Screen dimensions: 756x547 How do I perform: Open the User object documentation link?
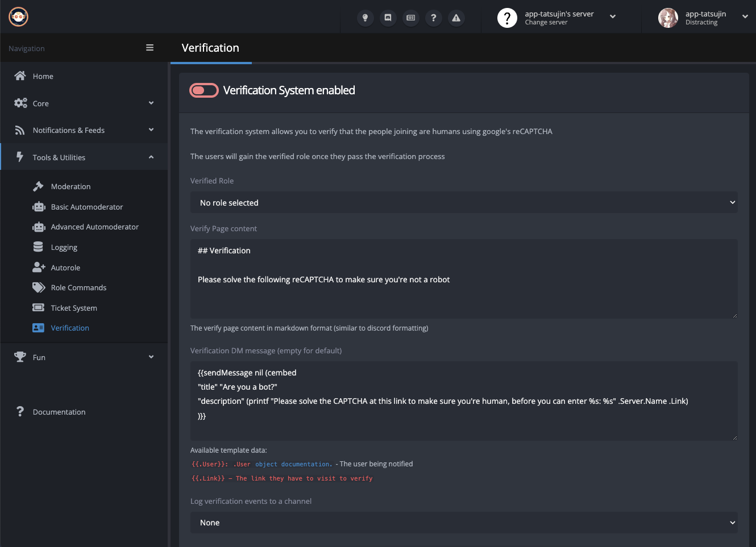292,464
